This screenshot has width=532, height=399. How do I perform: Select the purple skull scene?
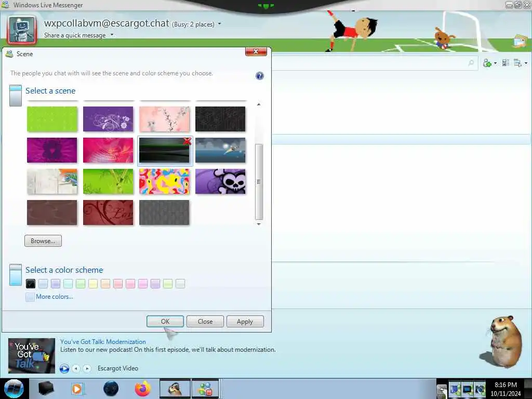click(x=220, y=181)
